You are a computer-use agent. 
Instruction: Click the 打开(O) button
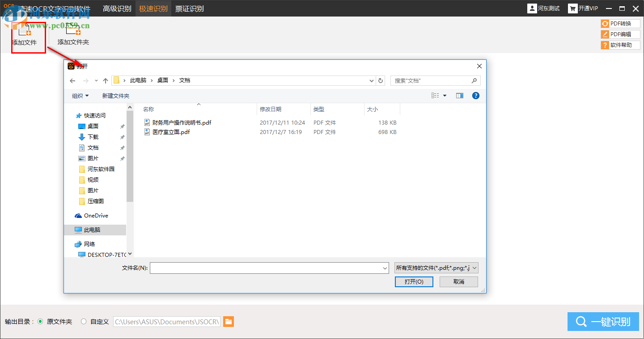[414, 281]
